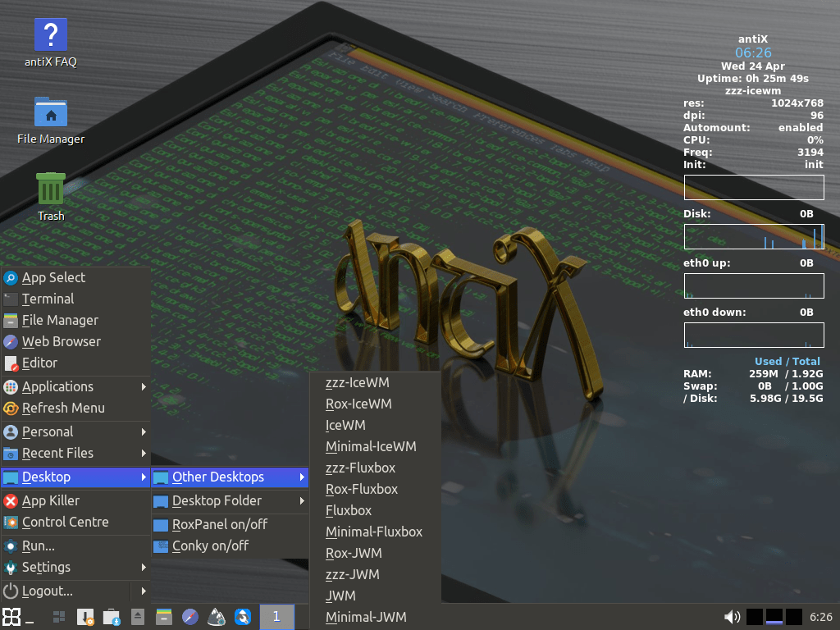Select Minimal-Fluxbox desktop

pos(375,532)
